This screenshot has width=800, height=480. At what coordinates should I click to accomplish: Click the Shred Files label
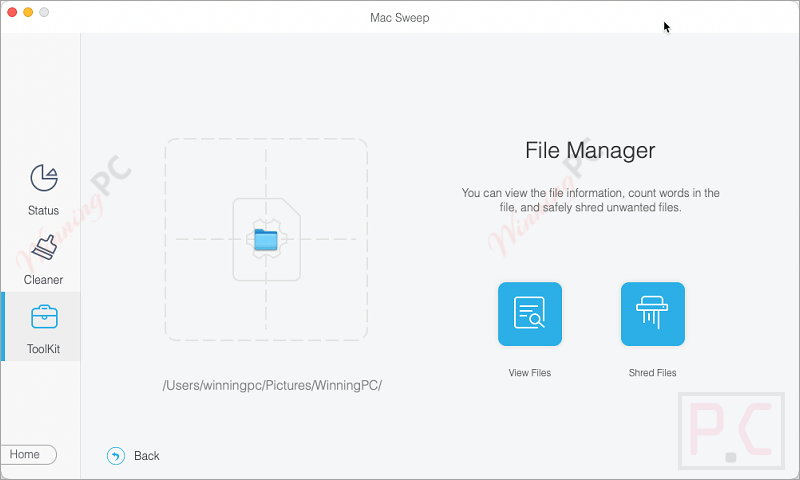[x=653, y=373]
